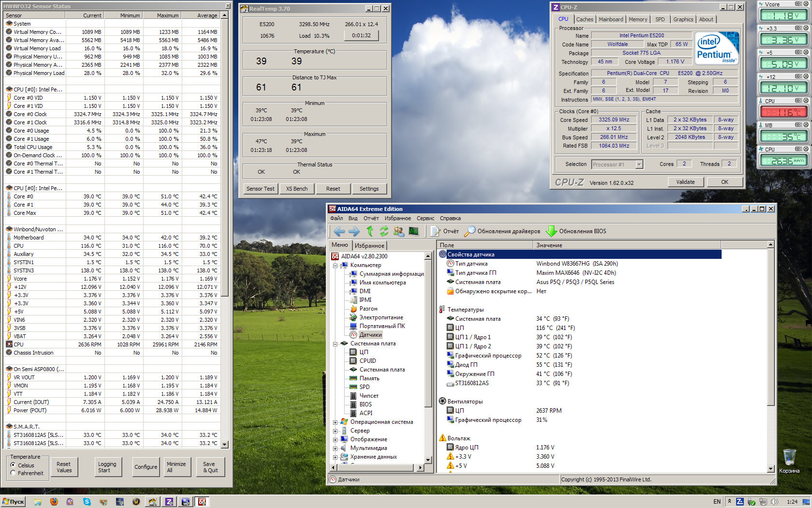Image resolution: width=812 pixels, height=508 pixels.
Task: Open RealTemp Settings
Action: (x=369, y=189)
